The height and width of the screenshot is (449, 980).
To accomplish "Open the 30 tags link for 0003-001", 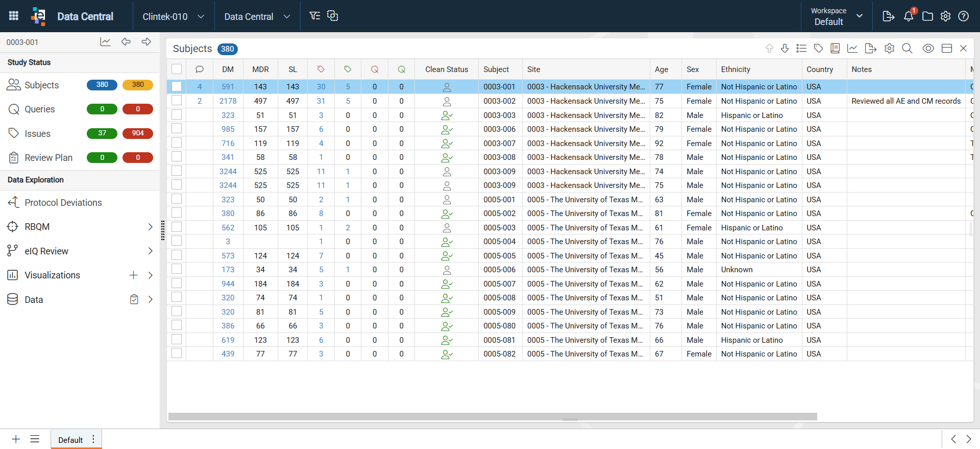I will (x=321, y=87).
